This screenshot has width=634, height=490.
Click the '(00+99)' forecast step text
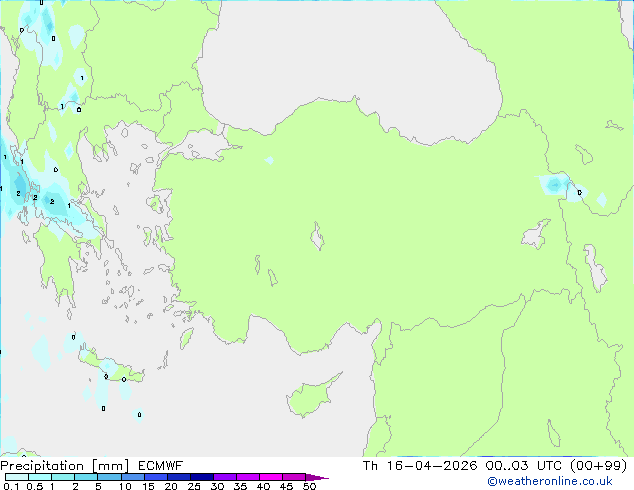pyautogui.click(x=599, y=466)
